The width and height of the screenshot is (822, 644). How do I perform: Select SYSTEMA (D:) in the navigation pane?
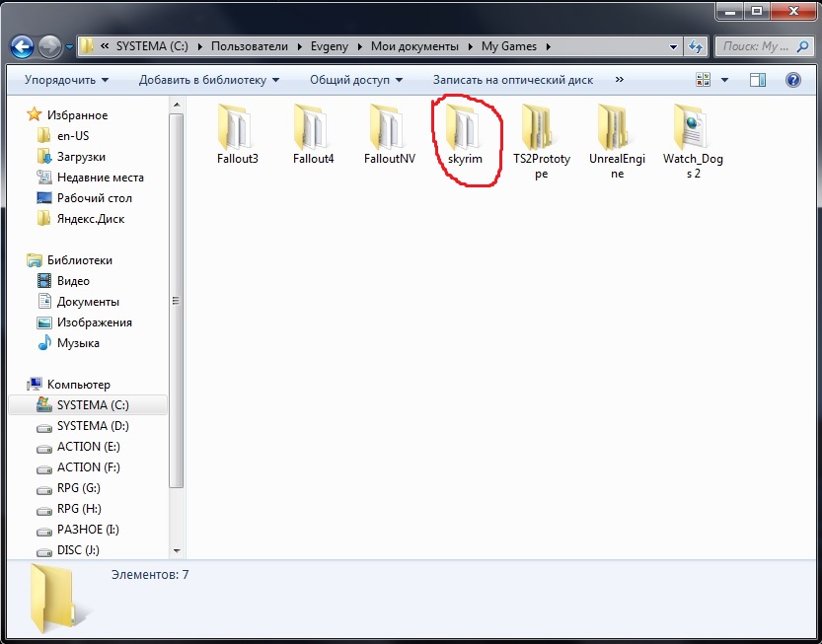pos(93,425)
